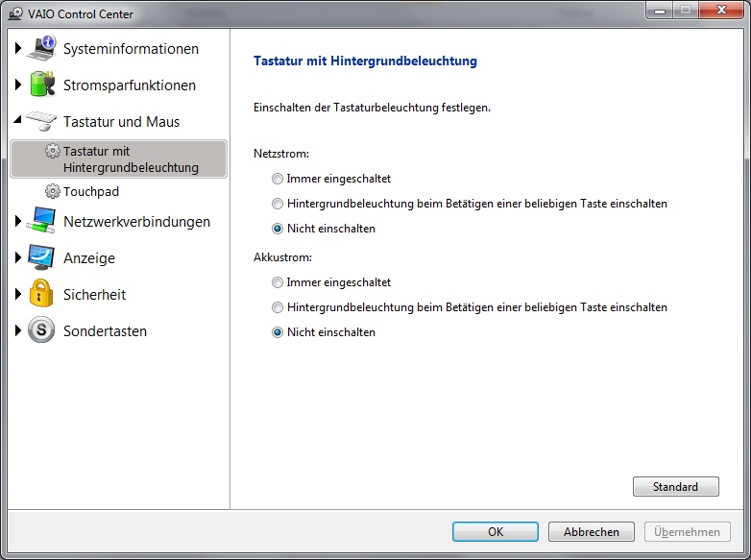Expand the Stromsparfunktionen tree arrow

pyautogui.click(x=18, y=85)
